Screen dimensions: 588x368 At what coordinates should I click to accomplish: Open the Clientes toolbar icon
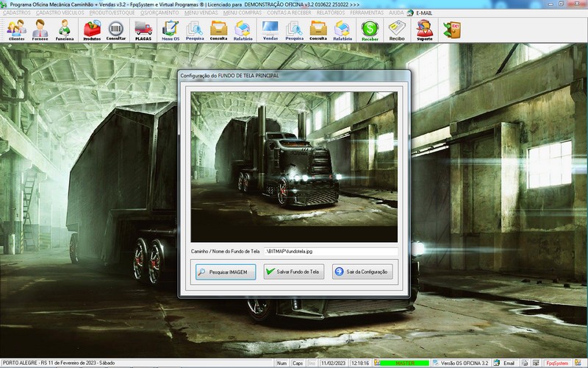(x=16, y=29)
